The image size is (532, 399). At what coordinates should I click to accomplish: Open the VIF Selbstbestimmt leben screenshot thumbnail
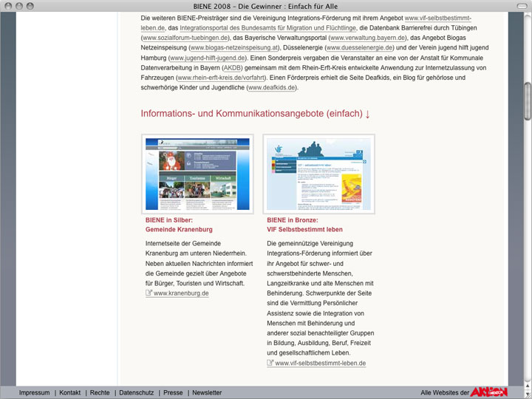tap(318, 174)
